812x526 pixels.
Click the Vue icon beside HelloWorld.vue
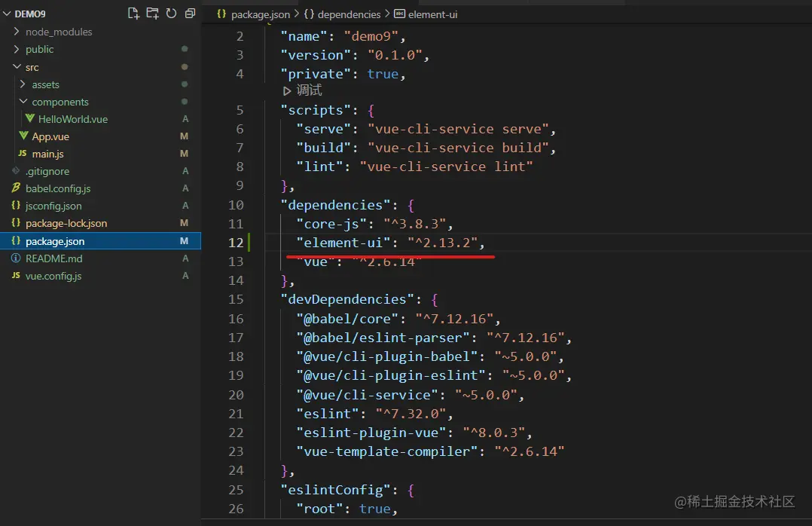coord(30,118)
